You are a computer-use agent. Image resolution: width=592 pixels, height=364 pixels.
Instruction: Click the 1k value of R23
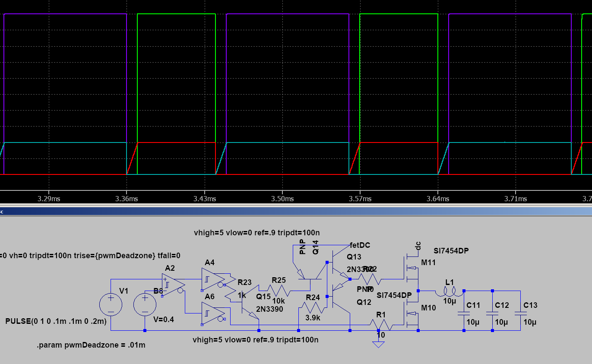242,295
